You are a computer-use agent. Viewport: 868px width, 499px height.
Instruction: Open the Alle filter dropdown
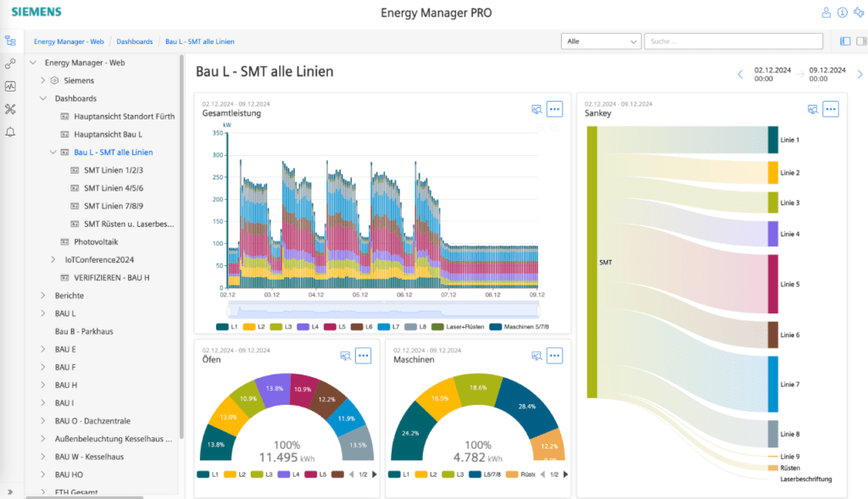(601, 41)
